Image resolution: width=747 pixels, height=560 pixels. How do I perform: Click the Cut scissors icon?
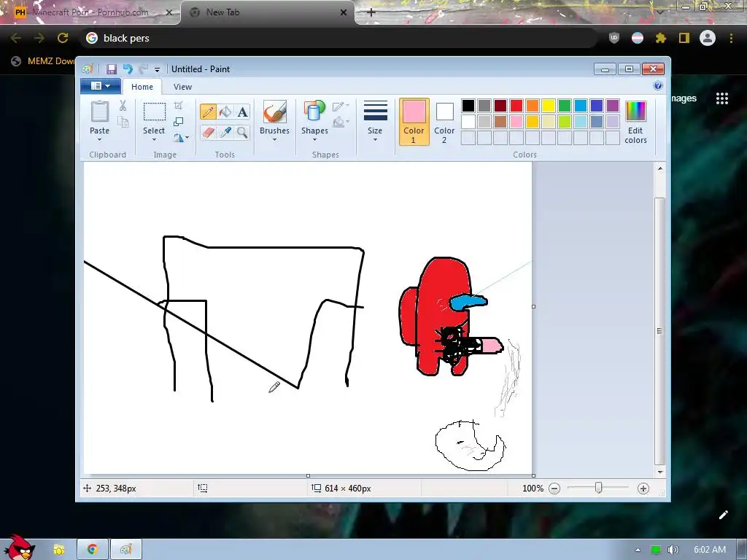[123, 106]
